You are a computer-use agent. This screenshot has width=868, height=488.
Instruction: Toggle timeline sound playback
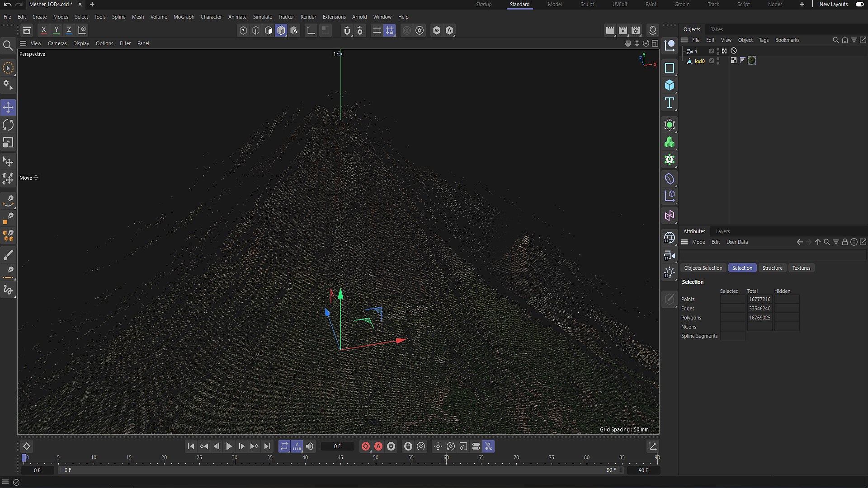point(310,446)
